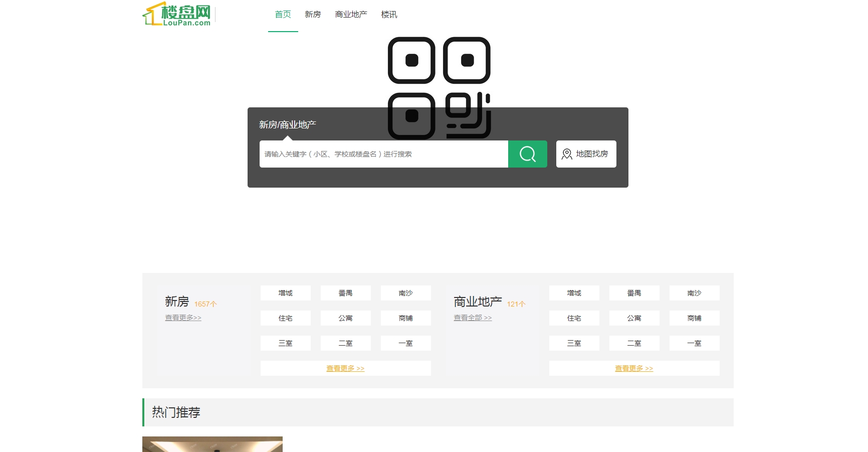
Task: Click orange 查看更多 >> below 新房 tags
Action: 346,368
